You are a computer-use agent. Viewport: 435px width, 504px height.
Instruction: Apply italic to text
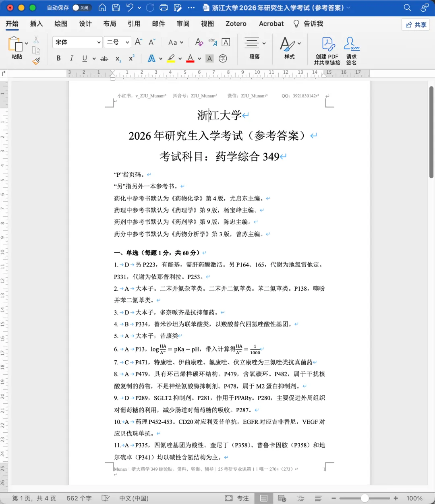click(x=72, y=58)
